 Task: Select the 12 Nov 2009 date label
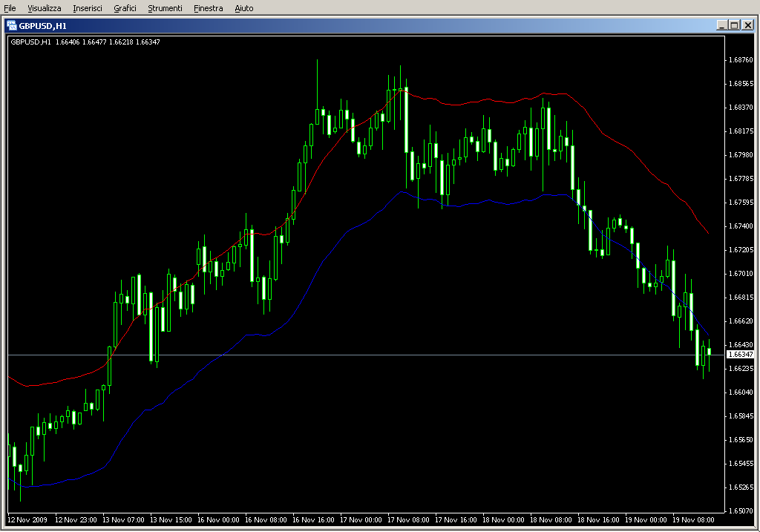tap(28, 520)
